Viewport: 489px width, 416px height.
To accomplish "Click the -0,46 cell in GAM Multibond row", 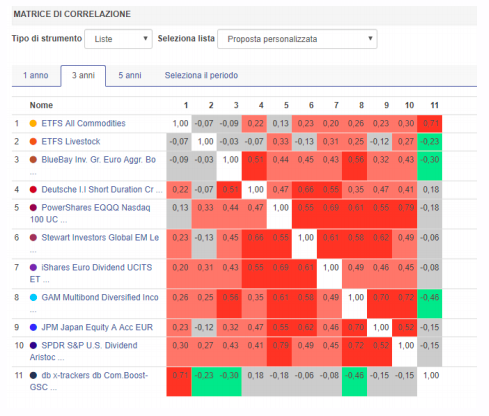I will pos(430,303).
